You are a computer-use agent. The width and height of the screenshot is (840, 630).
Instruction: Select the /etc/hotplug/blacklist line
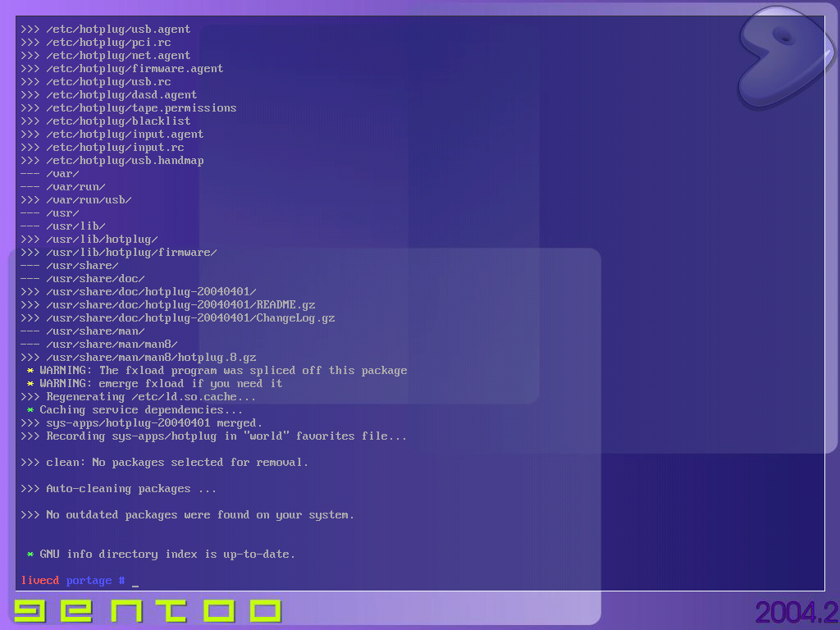tap(106, 121)
